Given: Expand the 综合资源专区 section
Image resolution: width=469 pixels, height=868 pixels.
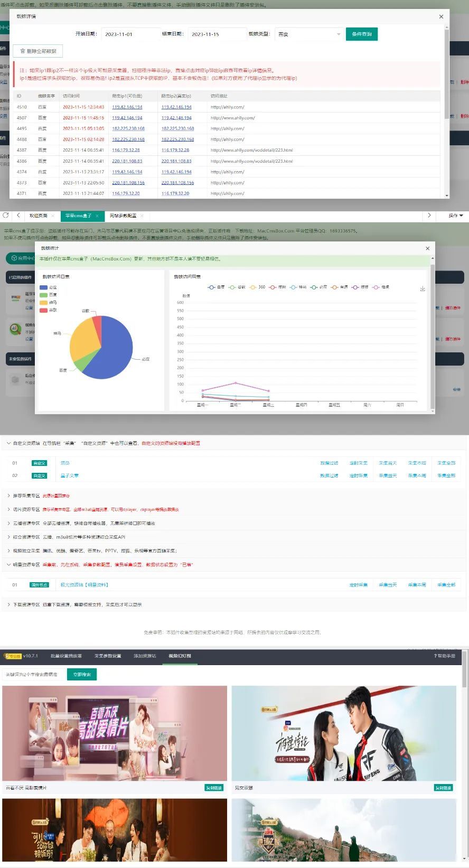Looking at the screenshot, I should point(8,537).
